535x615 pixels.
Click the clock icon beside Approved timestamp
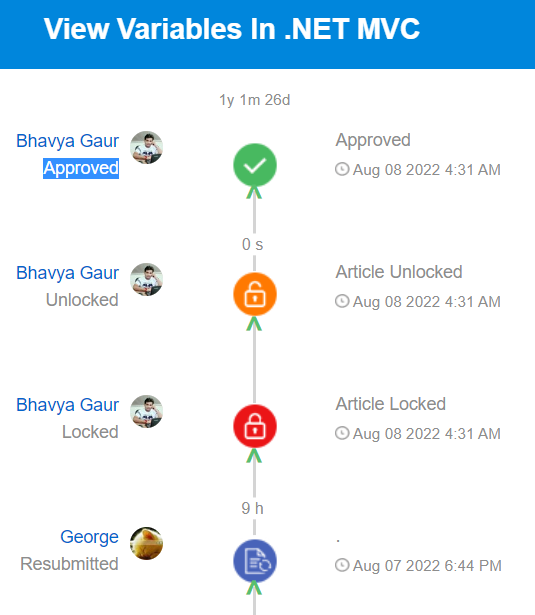point(342,169)
